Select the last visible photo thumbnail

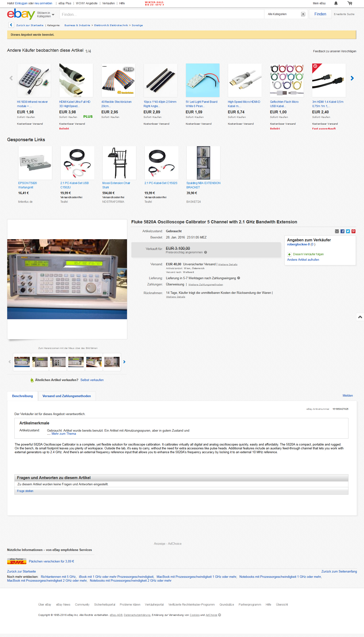[112, 362]
